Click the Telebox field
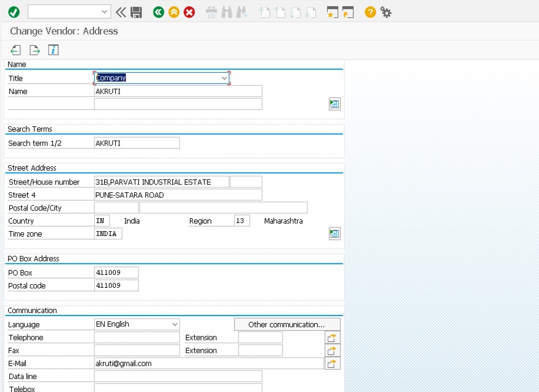 pos(178,388)
